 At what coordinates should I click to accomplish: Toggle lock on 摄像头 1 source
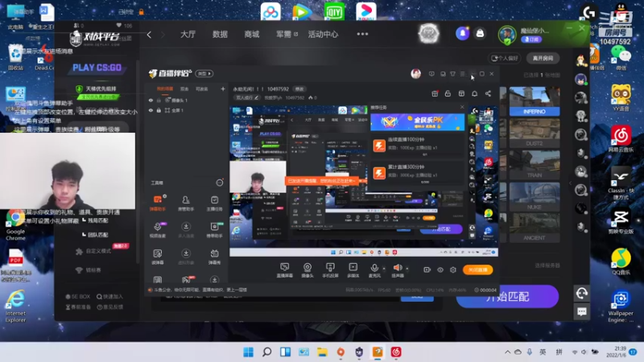coord(159,100)
